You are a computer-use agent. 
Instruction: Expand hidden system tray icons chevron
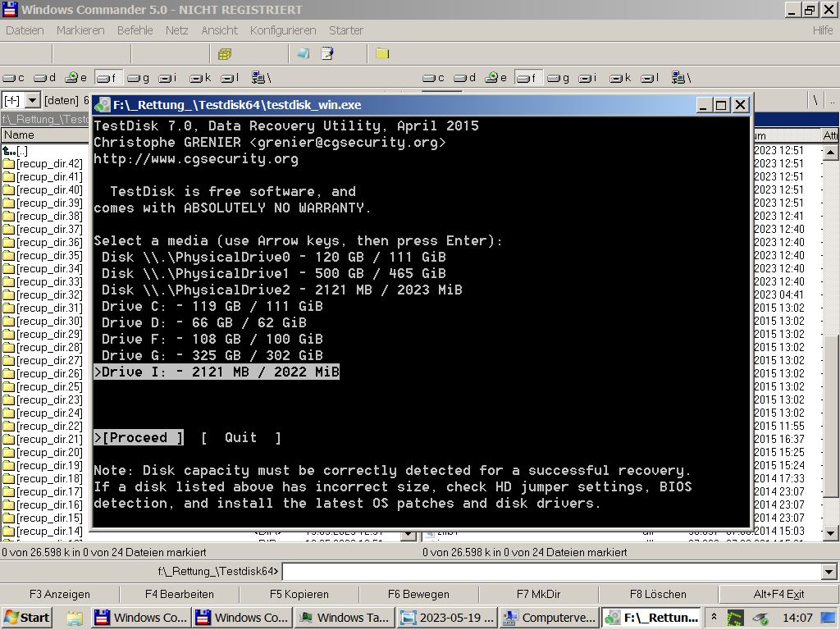click(714, 617)
